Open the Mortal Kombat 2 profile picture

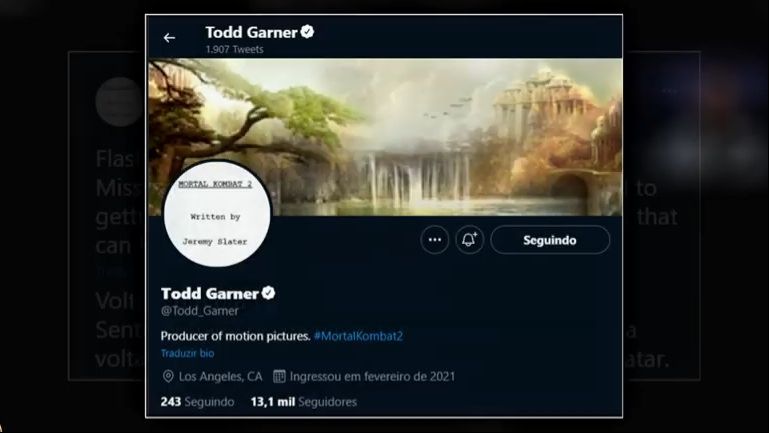(x=217, y=213)
